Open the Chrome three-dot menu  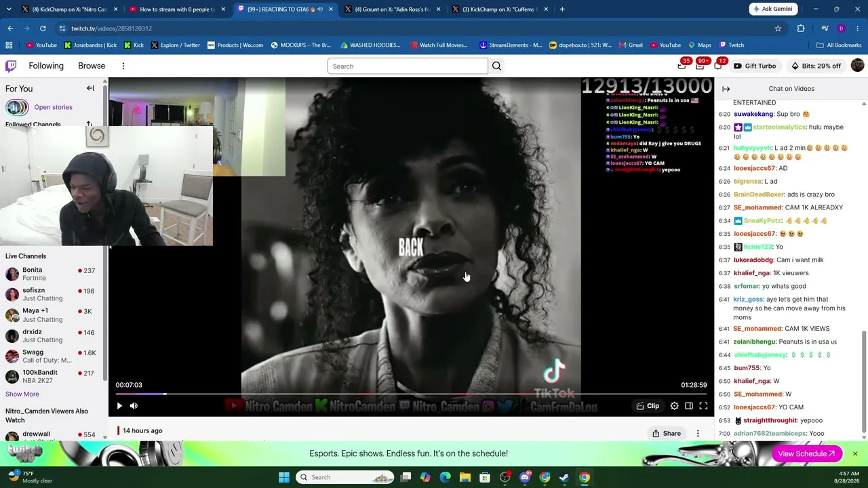858,28
